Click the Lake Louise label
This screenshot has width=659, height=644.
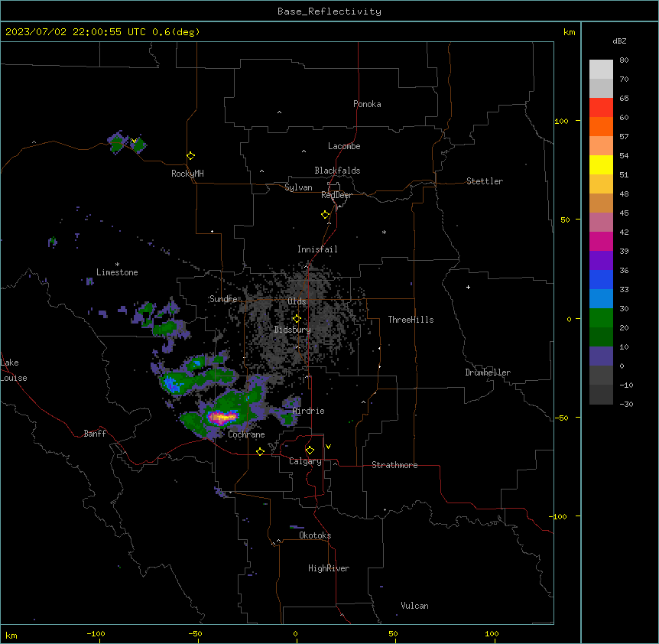point(14,370)
